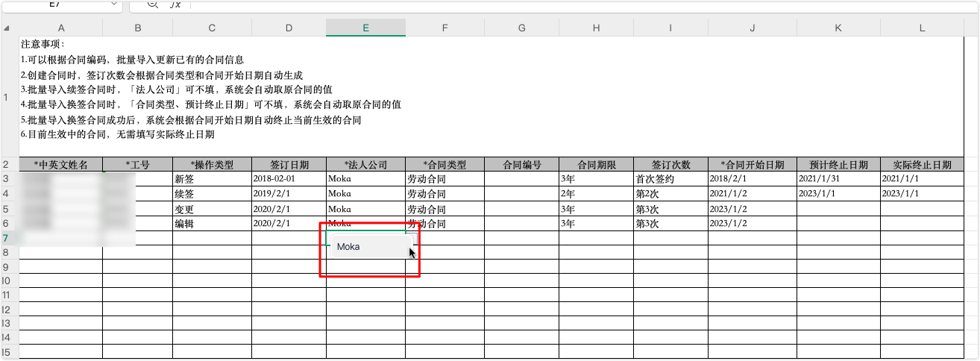Click the row 7 header
The height and width of the screenshot is (361, 980).
coord(7,239)
